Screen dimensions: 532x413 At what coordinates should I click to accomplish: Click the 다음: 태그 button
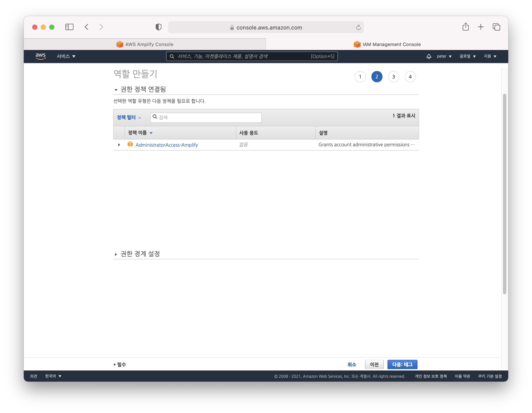402,364
